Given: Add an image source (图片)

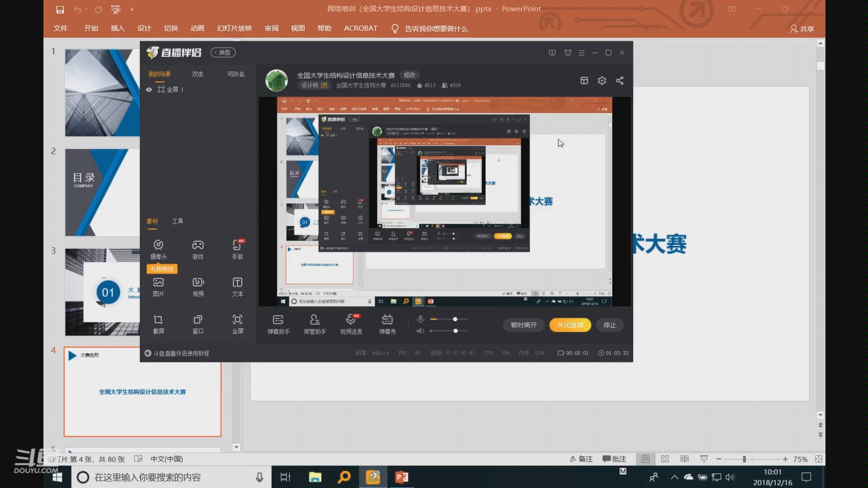Looking at the screenshot, I should (x=158, y=287).
